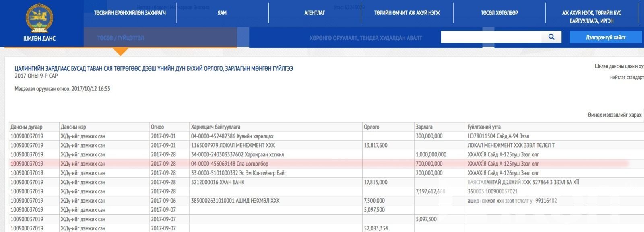This screenshot has height=232, width=644.
Task: Click the Зарлага column header
Action: pyautogui.click(x=424, y=127)
